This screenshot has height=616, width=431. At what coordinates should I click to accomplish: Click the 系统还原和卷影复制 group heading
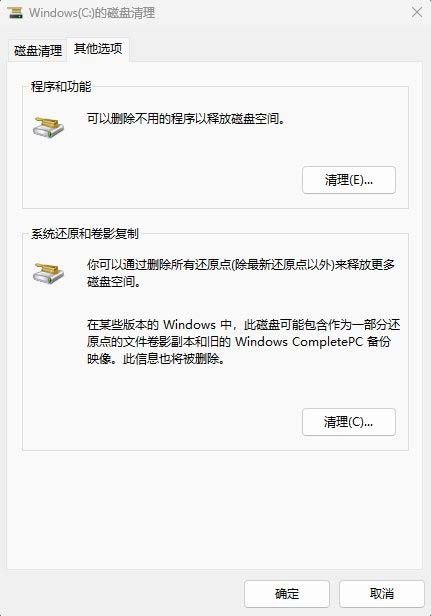[84, 234]
